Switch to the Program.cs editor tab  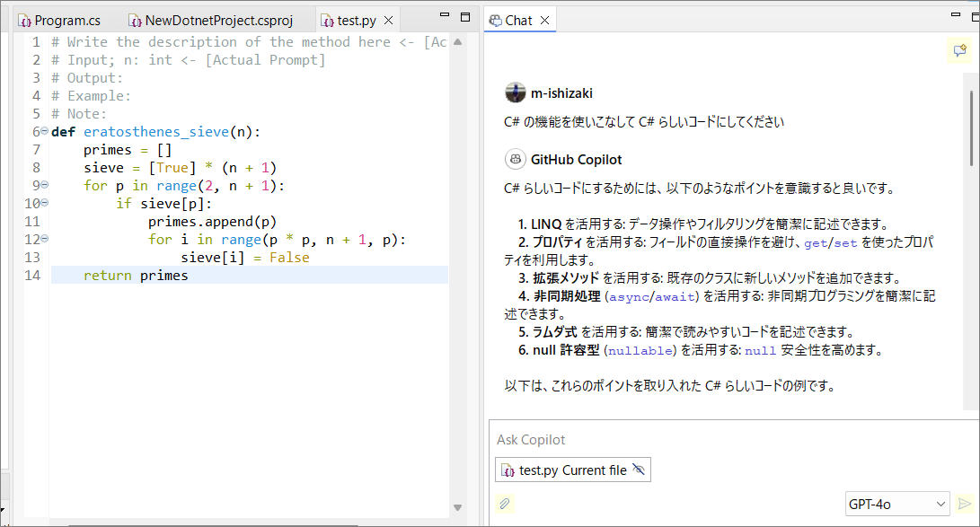coord(59,21)
